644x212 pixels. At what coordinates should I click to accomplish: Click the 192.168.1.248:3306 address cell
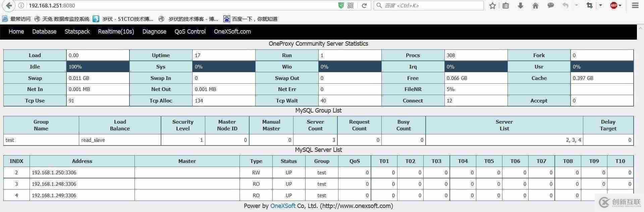pyautogui.click(x=82, y=184)
